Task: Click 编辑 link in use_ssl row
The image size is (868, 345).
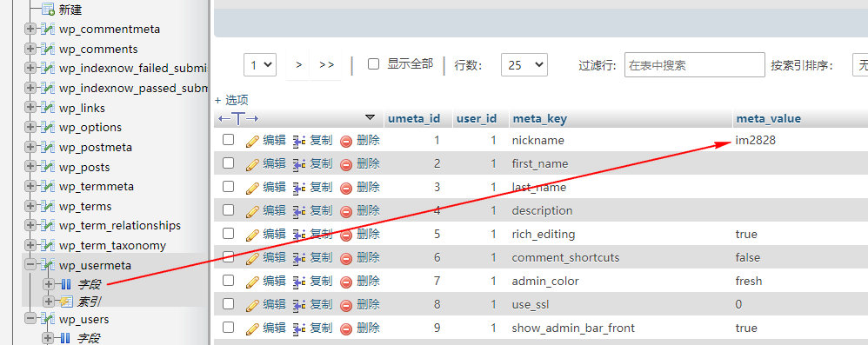Action: coord(275,304)
